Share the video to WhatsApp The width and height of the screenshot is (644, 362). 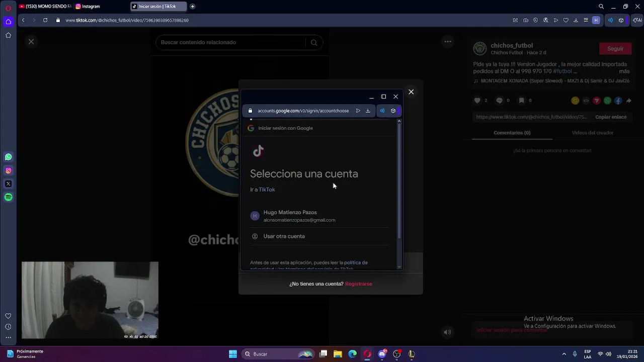[607, 101]
